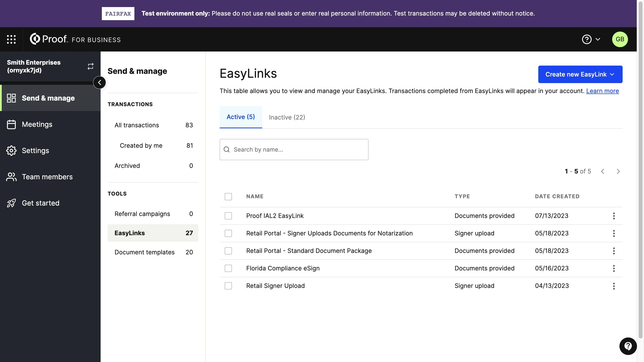This screenshot has width=644, height=362.
Task: Open the floating help chat button
Action: coord(628,346)
